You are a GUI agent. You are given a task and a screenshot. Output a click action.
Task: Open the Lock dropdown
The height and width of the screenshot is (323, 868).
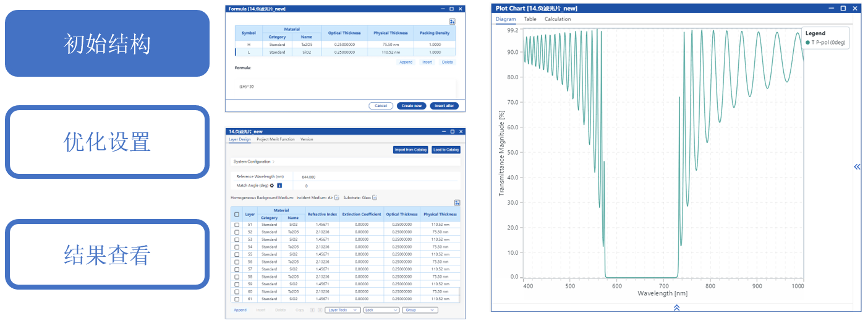tap(381, 310)
